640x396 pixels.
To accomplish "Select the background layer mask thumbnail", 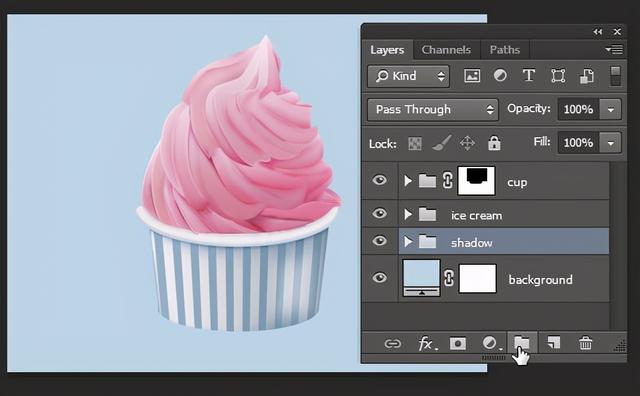I will point(478,278).
